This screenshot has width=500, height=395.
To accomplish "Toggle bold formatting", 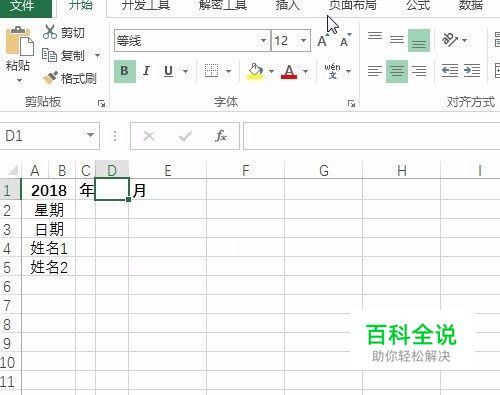I will point(125,71).
